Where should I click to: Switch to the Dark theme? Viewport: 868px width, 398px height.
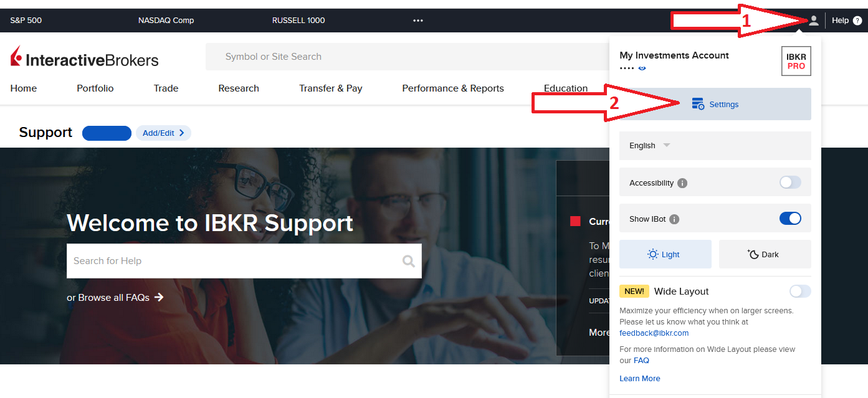tap(765, 254)
